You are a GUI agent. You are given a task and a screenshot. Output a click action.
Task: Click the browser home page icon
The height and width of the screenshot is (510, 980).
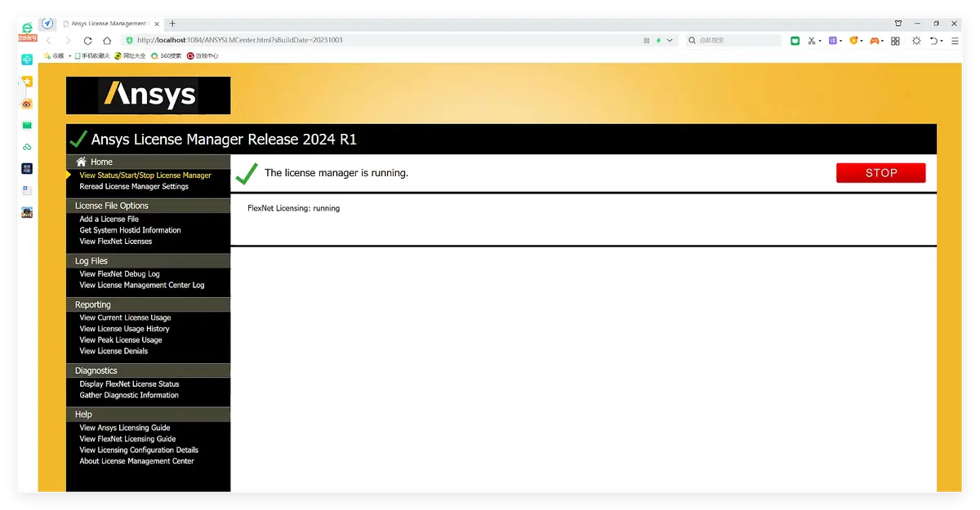107,40
